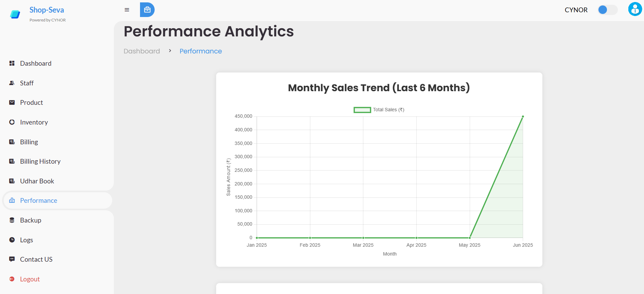644x294 pixels.
Task: Open the user profile avatar
Action: click(x=635, y=9)
